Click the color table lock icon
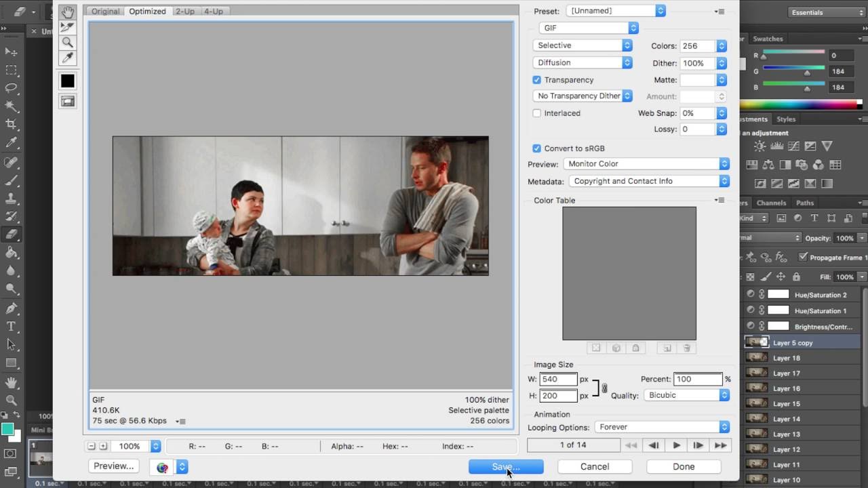This screenshot has width=868, height=488. [635, 348]
